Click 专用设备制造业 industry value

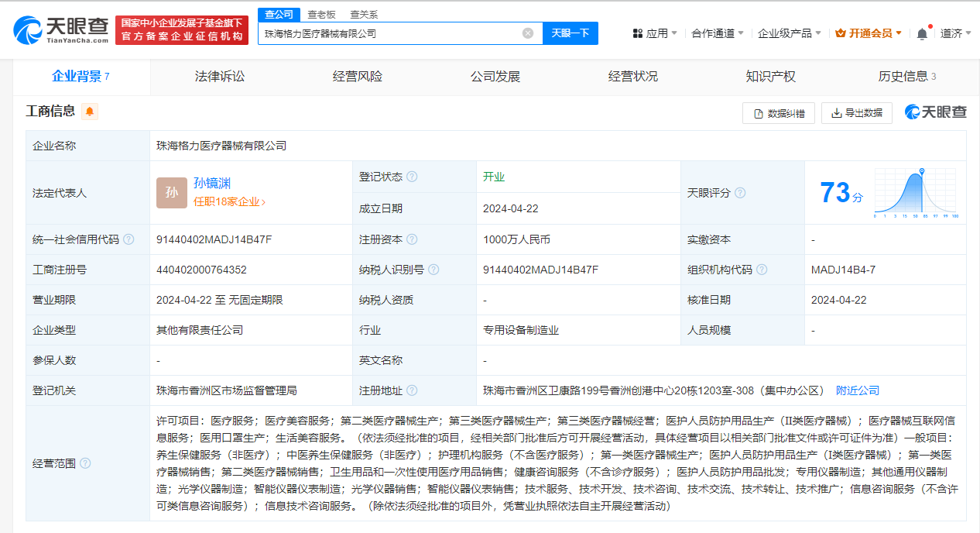[x=521, y=330]
